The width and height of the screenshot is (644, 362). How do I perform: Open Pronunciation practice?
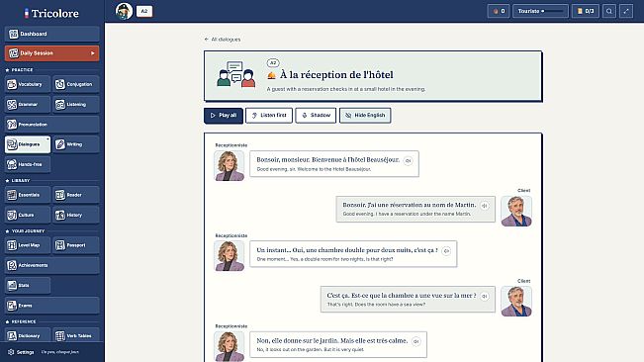pos(51,125)
